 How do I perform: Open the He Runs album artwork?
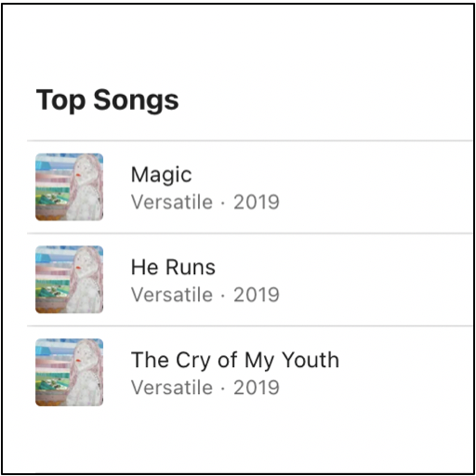point(70,280)
